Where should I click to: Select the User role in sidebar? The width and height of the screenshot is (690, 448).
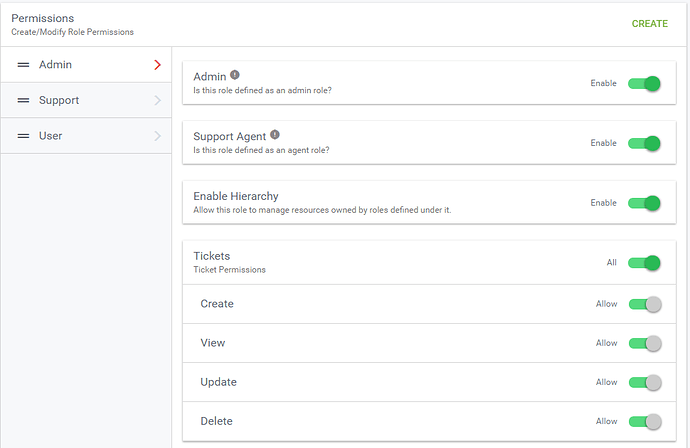(x=86, y=136)
